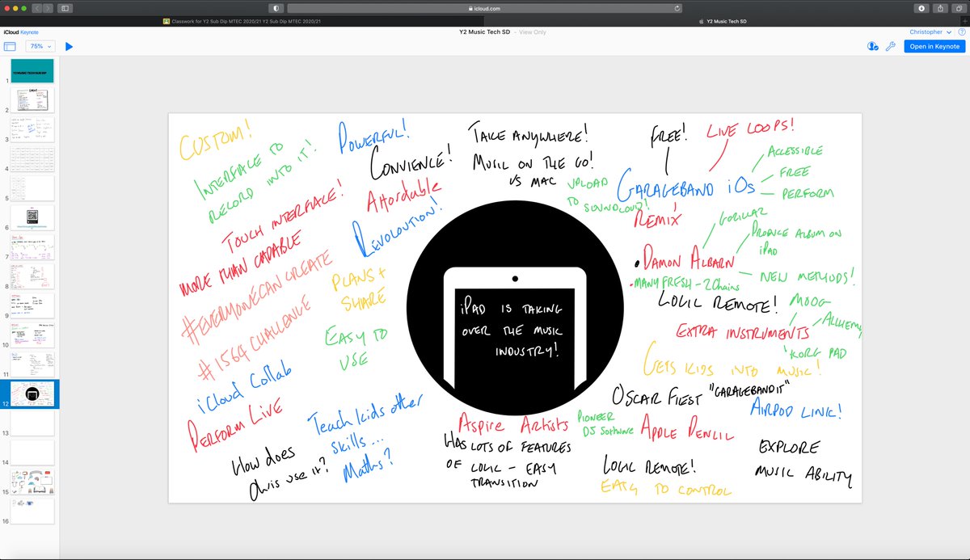Reload the iCloud page with the refresh icon
The width and height of the screenshot is (970, 560).
(677, 7)
